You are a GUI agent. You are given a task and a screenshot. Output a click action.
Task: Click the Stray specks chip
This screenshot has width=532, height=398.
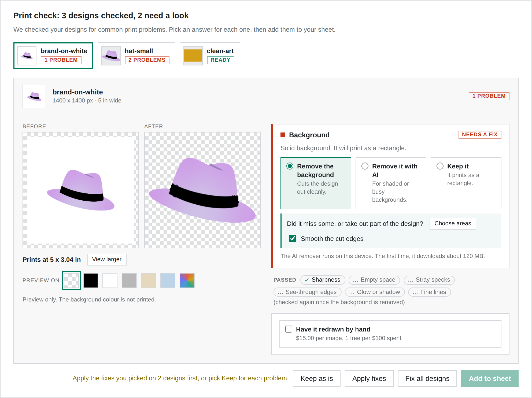point(429,280)
